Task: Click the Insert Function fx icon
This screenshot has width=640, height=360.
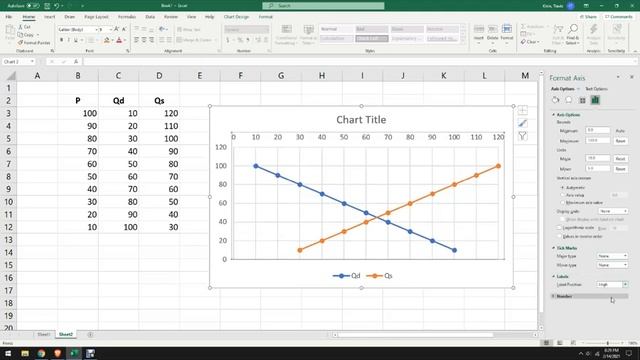Action: coord(76,62)
